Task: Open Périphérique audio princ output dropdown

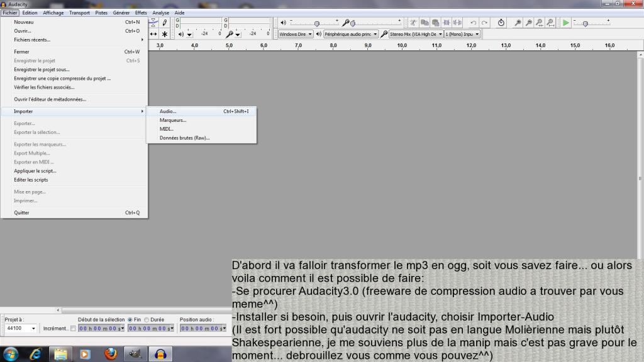Action: (351, 34)
